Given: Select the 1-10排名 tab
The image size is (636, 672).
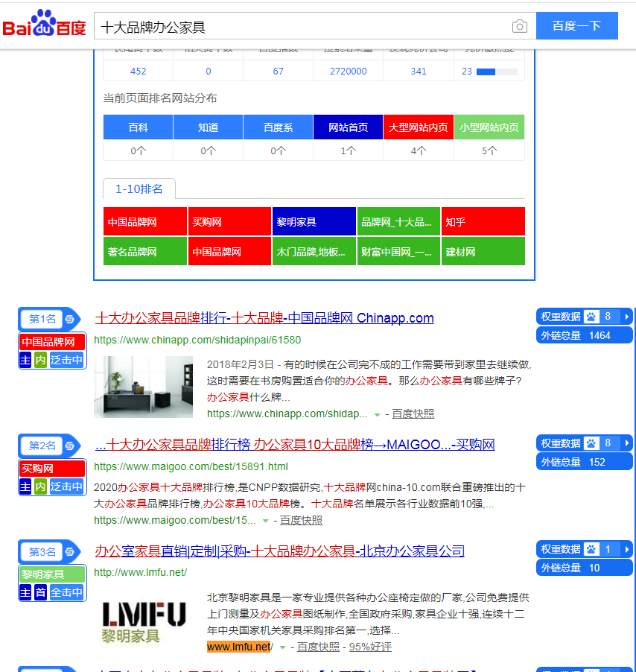Looking at the screenshot, I should coord(139,189).
